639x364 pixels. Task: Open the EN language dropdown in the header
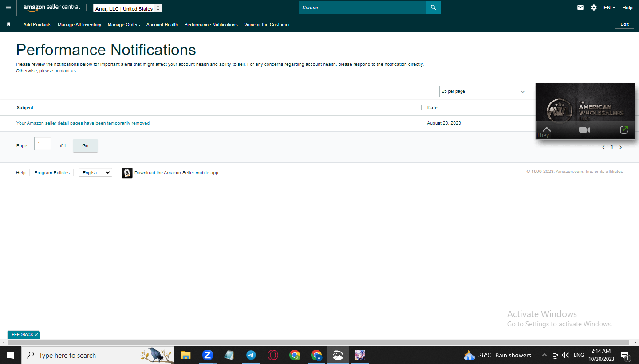pyautogui.click(x=609, y=8)
